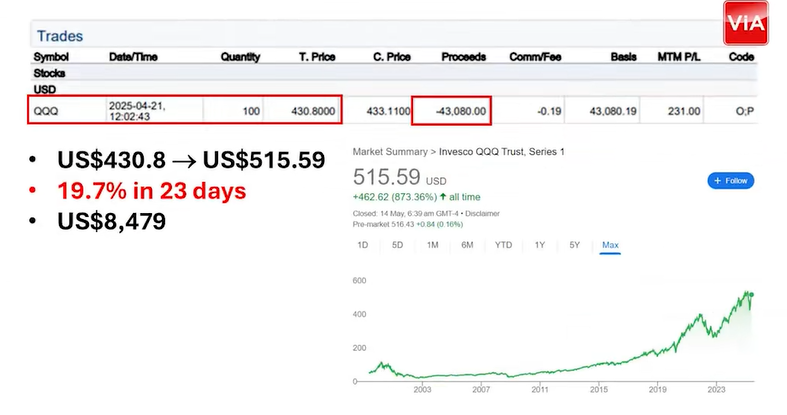The height and width of the screenshot is (415, 787).
Task: Select the 1M time range tab
Action: 431,245
